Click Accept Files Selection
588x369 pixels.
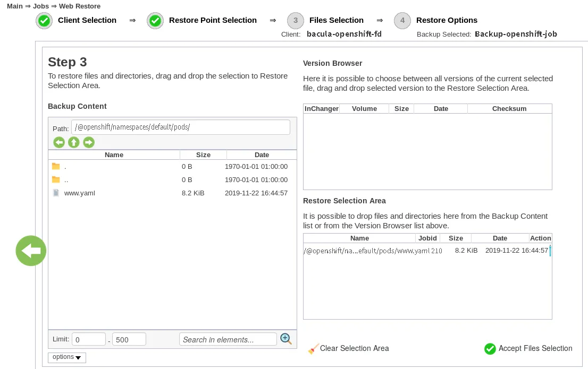click(x=535, y=349)
